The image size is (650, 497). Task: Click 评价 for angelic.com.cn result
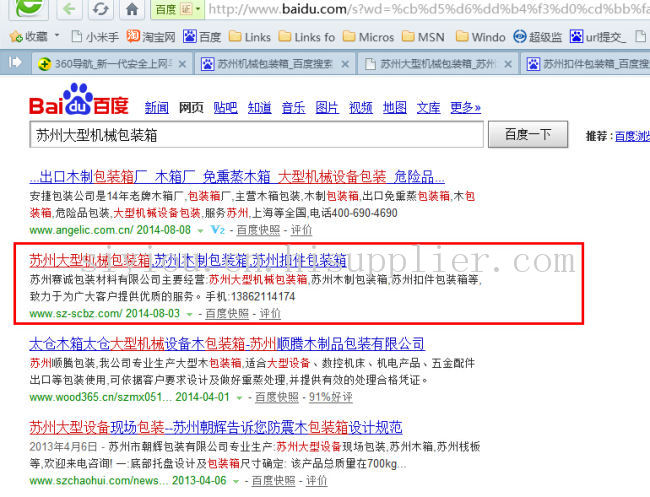point(301,230)
